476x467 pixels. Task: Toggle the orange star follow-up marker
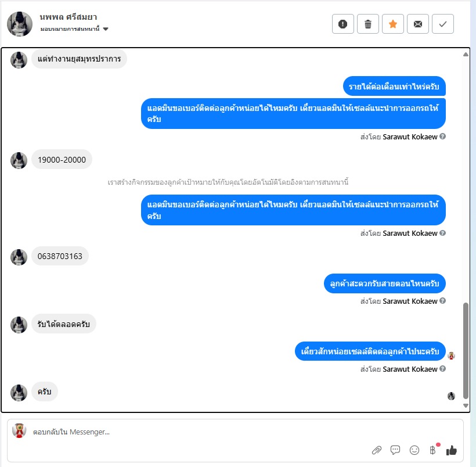coord(393,24)
